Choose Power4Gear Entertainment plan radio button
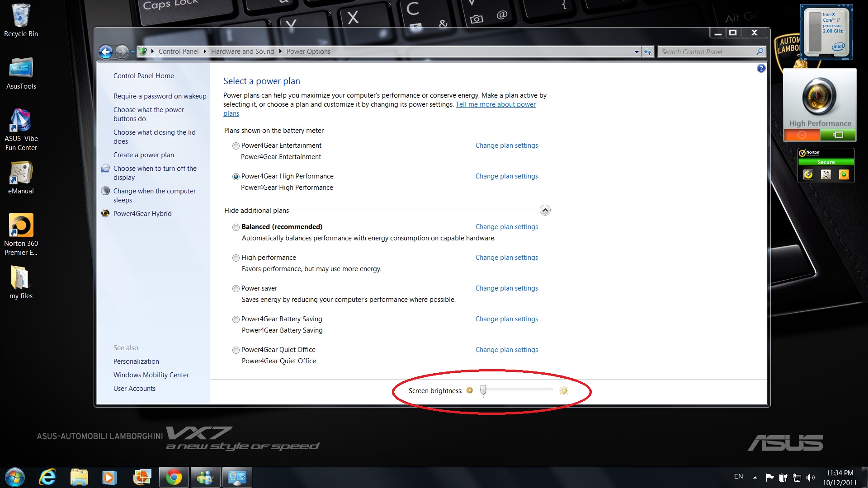The width and height of the screenshot is (868, 488). 236,146
